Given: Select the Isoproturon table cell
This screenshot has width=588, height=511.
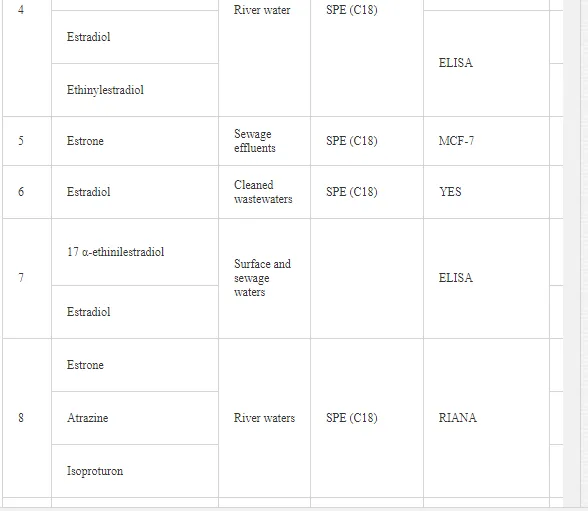Looking at the screenshot, I should coord(135,471).
